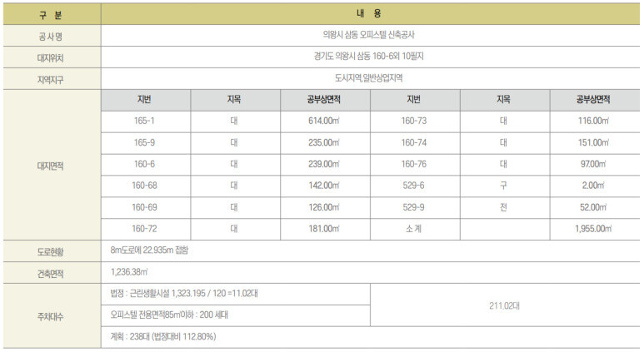Click the 내 용 header cell
Screen dimensions: 644x352
point(370,14)
